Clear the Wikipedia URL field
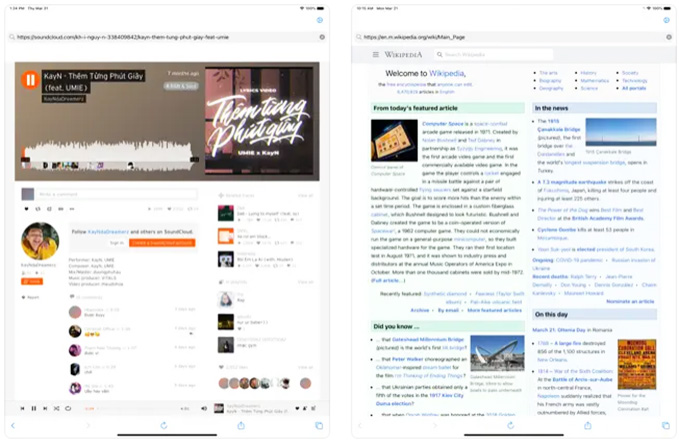This screenshot has width=679, height=446. click(669, 37)
